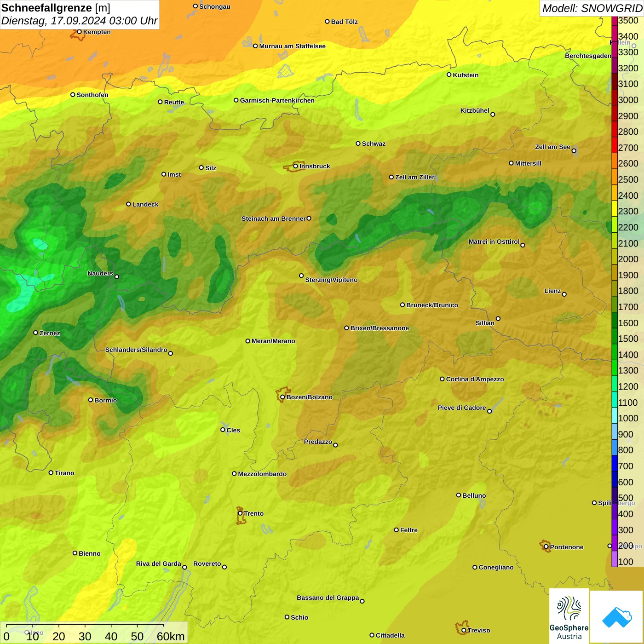Click the Bassano del Grappa label

(328, 598)
